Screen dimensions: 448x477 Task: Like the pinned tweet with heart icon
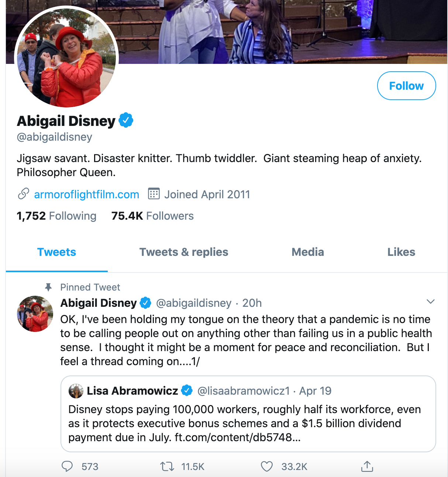267,466
